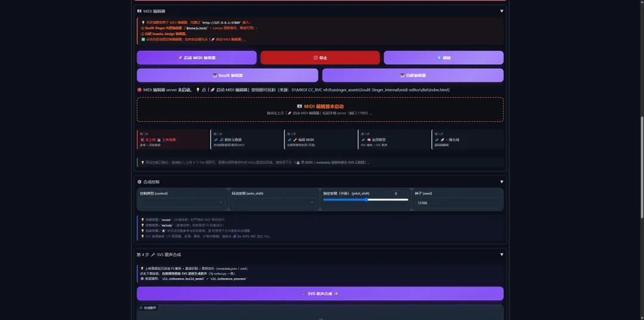Click step 5 一键合成 card
The width and height of the screenshot is (644, 320).
[x=467, y=140]
